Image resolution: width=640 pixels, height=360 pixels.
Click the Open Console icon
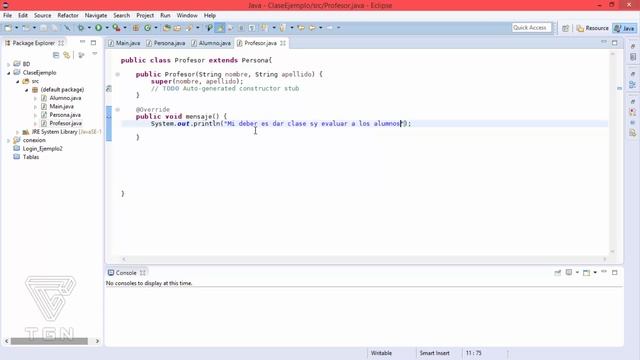pyautogui.click(x=587, y=273)
